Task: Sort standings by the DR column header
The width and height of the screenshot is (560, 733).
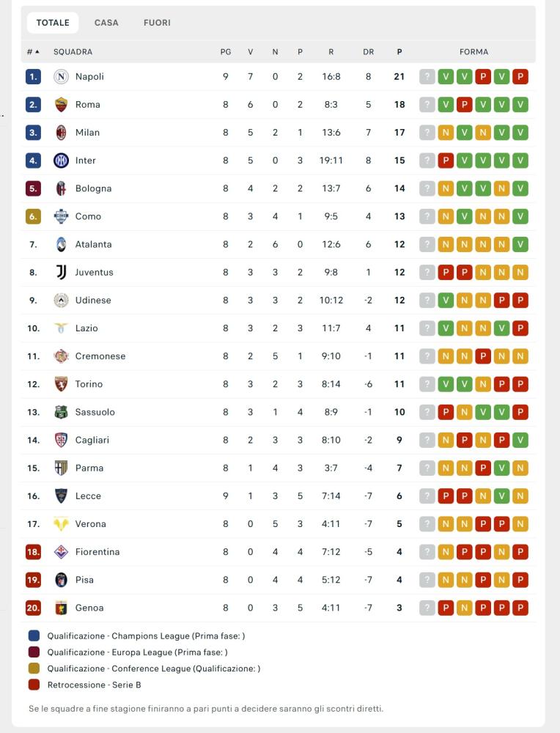Action: (368, 52)
